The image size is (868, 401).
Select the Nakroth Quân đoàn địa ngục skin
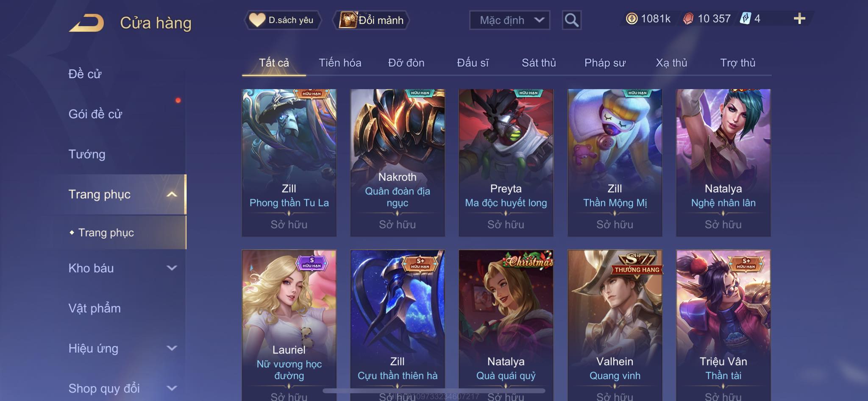click(398, 163)
